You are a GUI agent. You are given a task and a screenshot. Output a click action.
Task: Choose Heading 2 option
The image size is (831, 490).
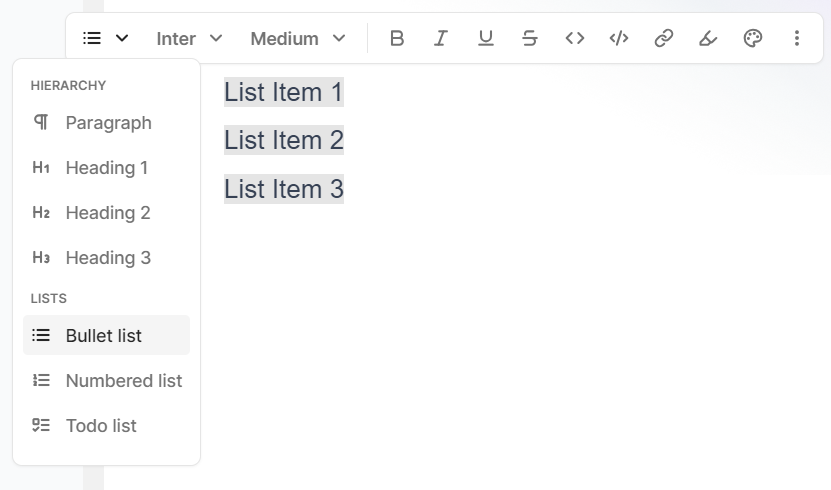(107, 213)
